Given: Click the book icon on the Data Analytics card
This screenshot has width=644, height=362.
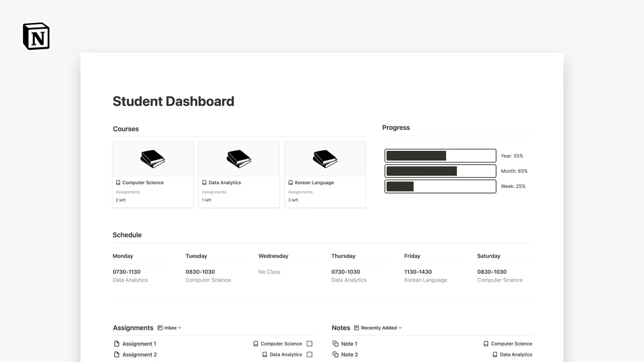Looking at the screenshot, I should point(238,158).
